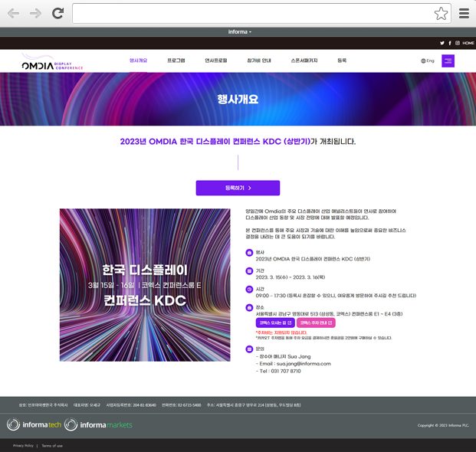This screenshot has width=476, height=452.
Task: Click the 행사 row icon
Action: coord(249,252)
